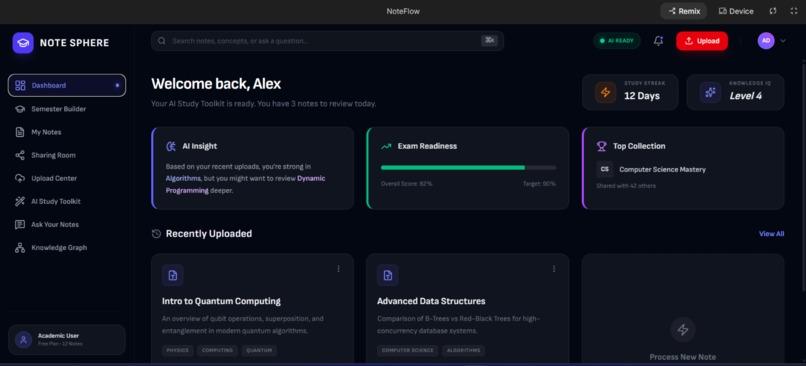Image resolution: width=806 pixels, height=366 pixels.
Task: Open more options on Advanced Data Structures card
Action: point(554,269)
